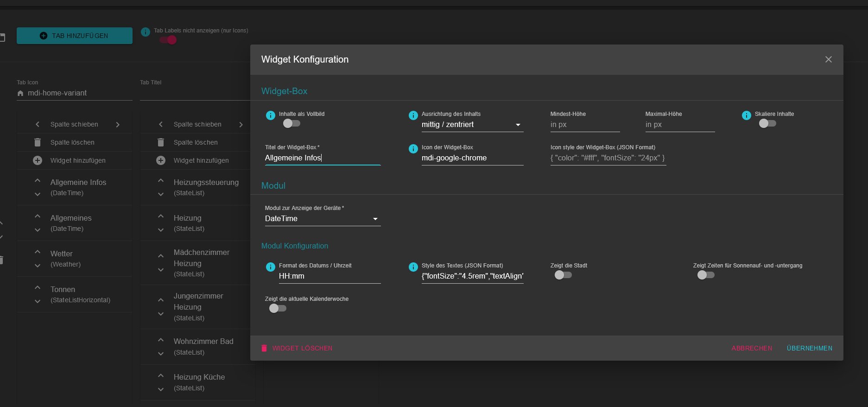Select the Wohnzimmer Bad widget entry
This screenshot has height=407, width=868.
coord(197,346)
